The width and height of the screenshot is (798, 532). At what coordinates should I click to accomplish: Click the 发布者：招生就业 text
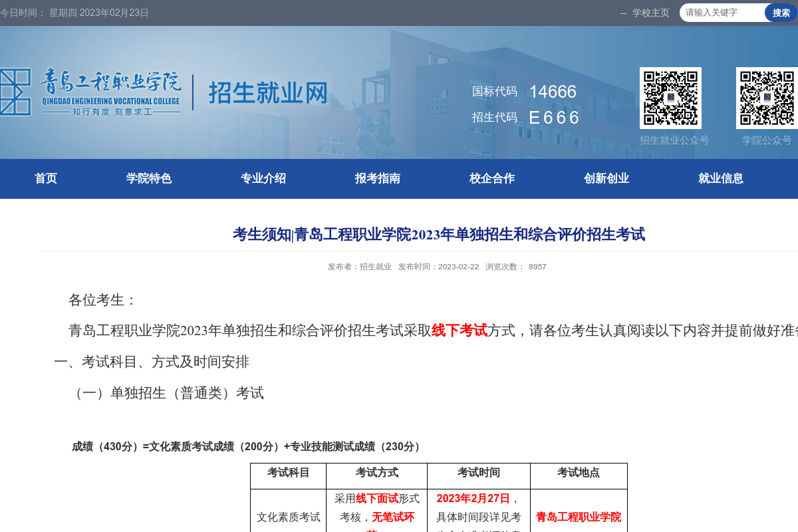coord(359,267)
